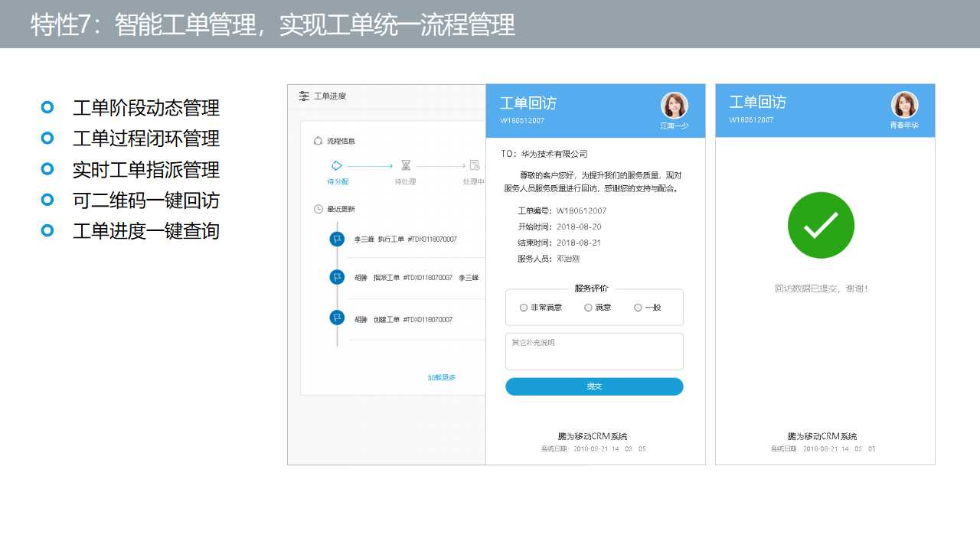Click the 流程信息 section icon
Viewport: 980px width, 551px height.
point(318,142)
